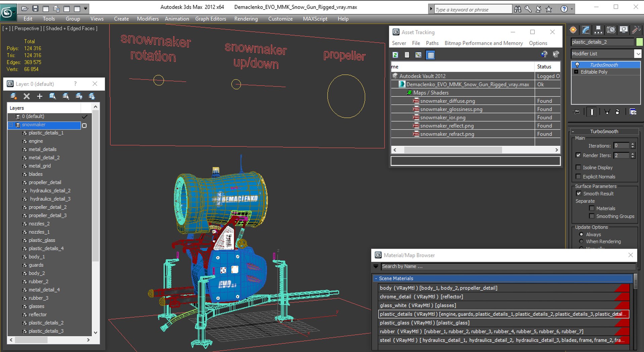This screenshot has height=352, width=644.
Task: Click Select Highlighted Objects and Layers icon
Action: click(53, 96)
